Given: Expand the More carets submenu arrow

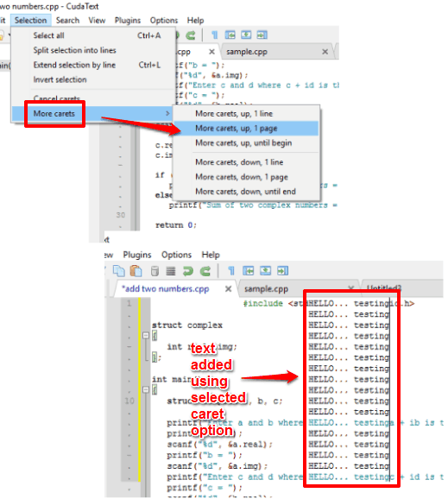Looking at the screenshot, I should [167, 114].
